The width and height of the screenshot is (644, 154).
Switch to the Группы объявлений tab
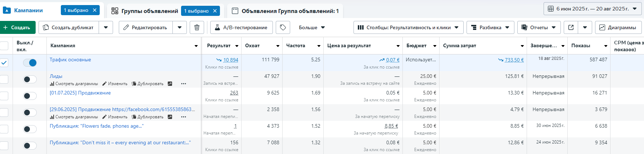pos(149,11)
